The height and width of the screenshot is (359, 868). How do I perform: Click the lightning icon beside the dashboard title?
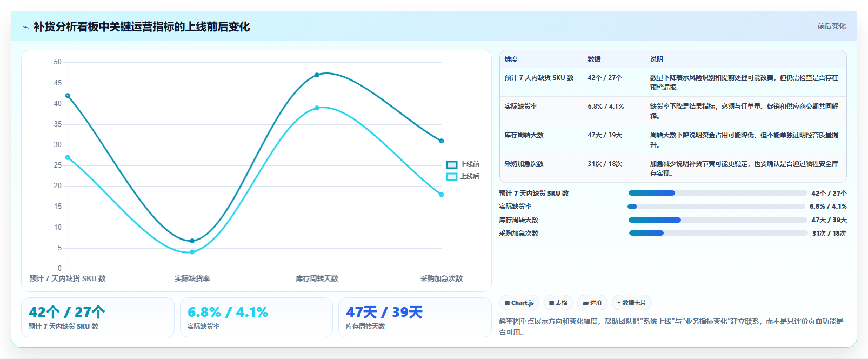click(x=25, y=27)
